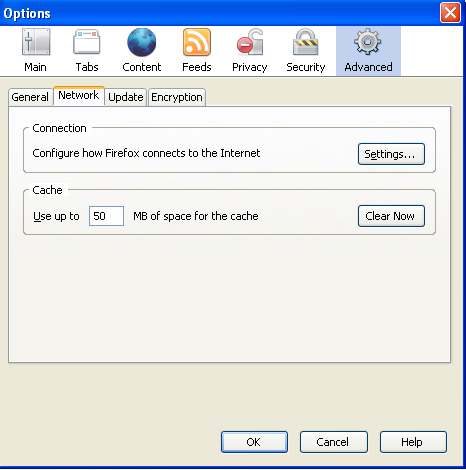
Task: Switch to the General tab
Action: click(x=30, y=97)
